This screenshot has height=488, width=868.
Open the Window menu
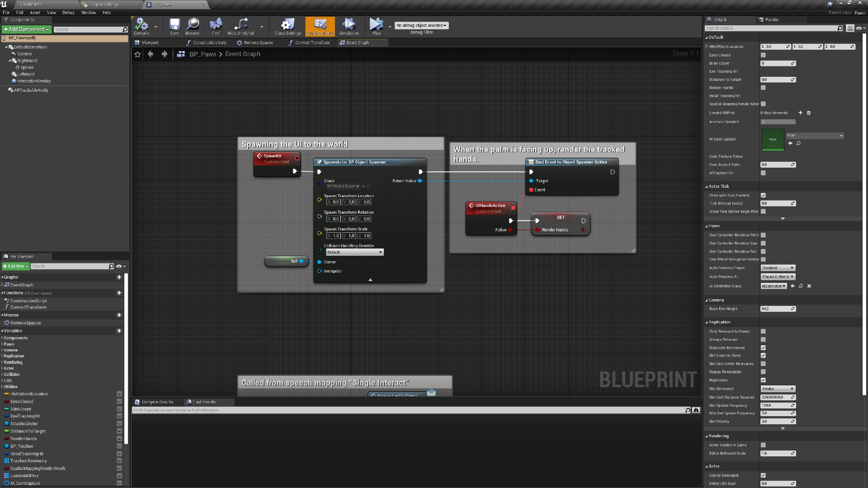pos(89,12)
